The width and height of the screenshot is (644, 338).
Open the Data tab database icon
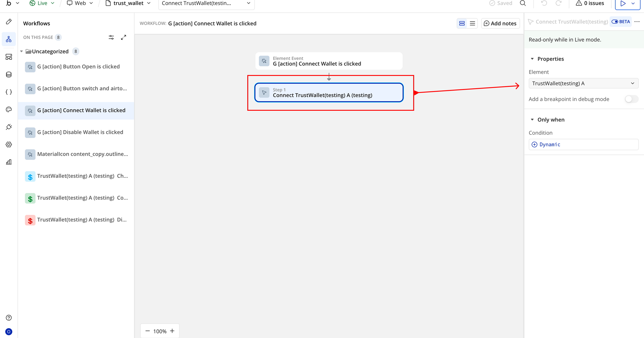pos(9,75)
